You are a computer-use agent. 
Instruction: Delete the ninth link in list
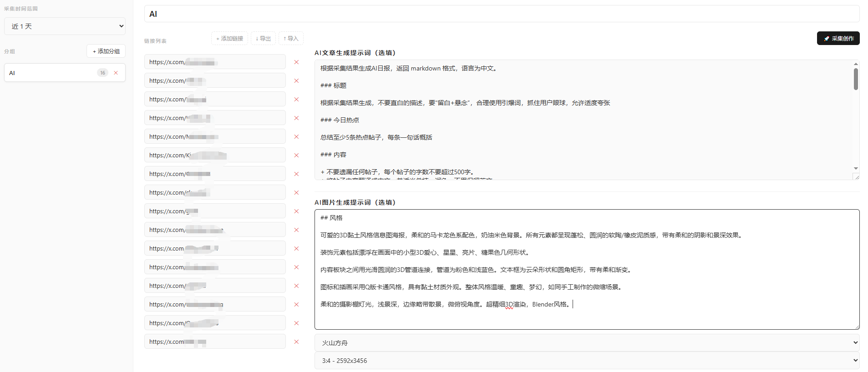click(x=296, y=211)
